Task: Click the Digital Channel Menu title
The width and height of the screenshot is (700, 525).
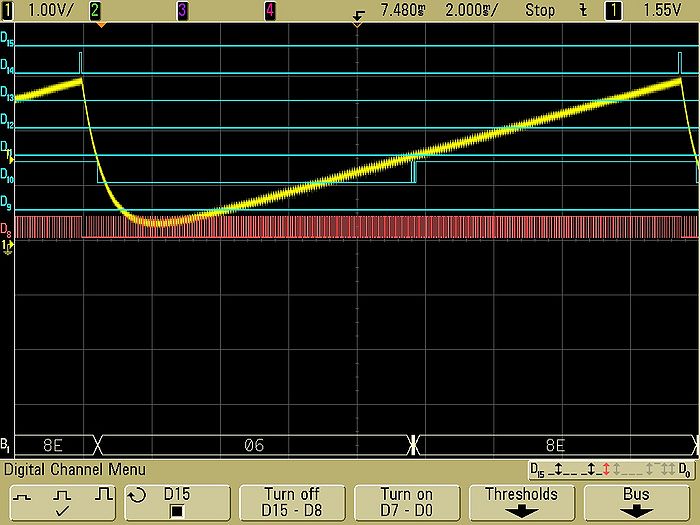Action: click(x=75, y=469)
